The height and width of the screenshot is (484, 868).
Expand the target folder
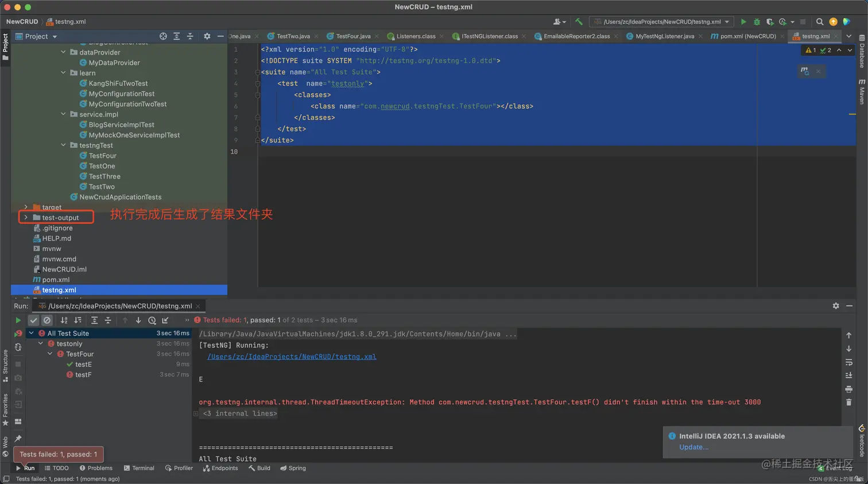coord(26,207)
